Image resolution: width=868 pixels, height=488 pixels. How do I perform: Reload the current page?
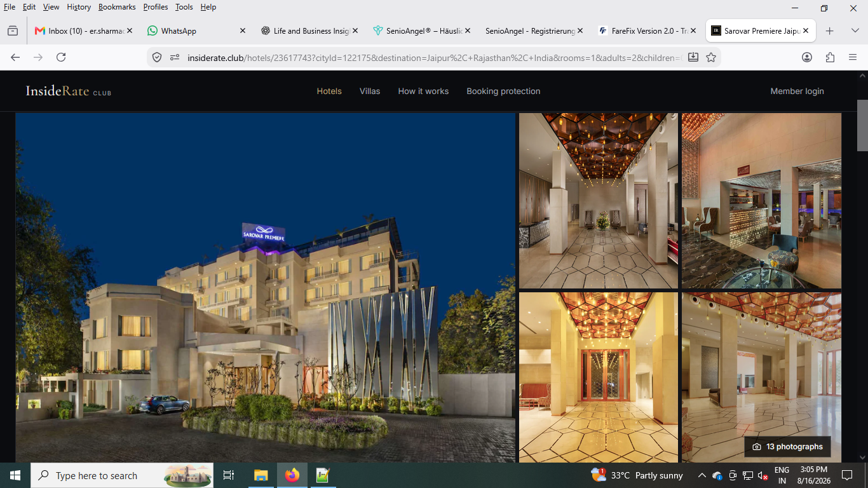pos(61,57)
